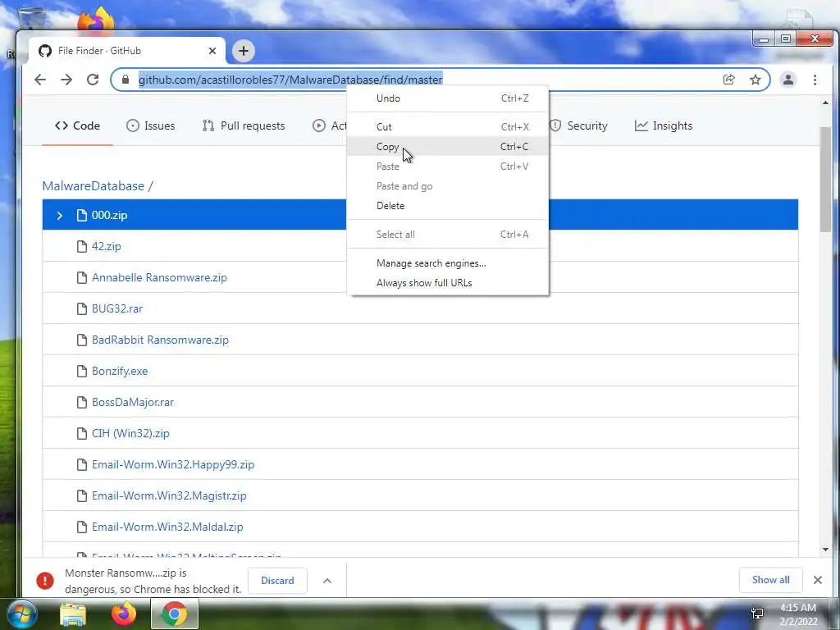Reload the page with the refresh icon
Screen dimensions: 840x630
click(x=93, y=80)
